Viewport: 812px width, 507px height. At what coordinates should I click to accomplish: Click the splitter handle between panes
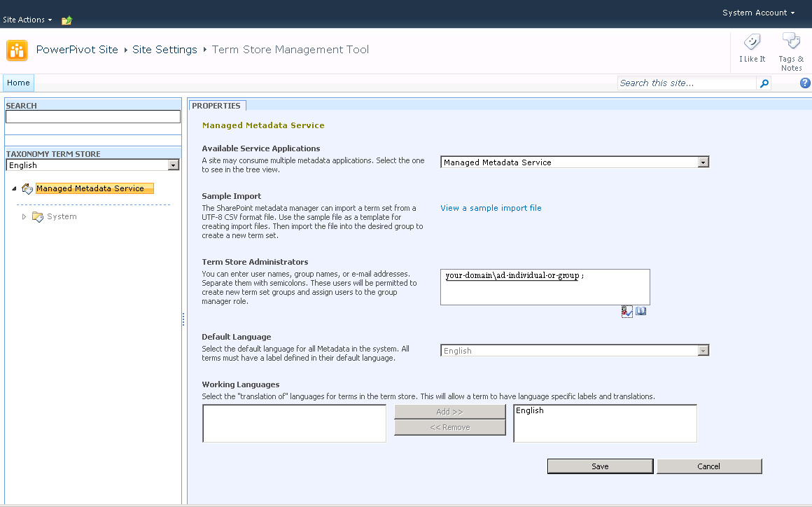tap(183, 319)
